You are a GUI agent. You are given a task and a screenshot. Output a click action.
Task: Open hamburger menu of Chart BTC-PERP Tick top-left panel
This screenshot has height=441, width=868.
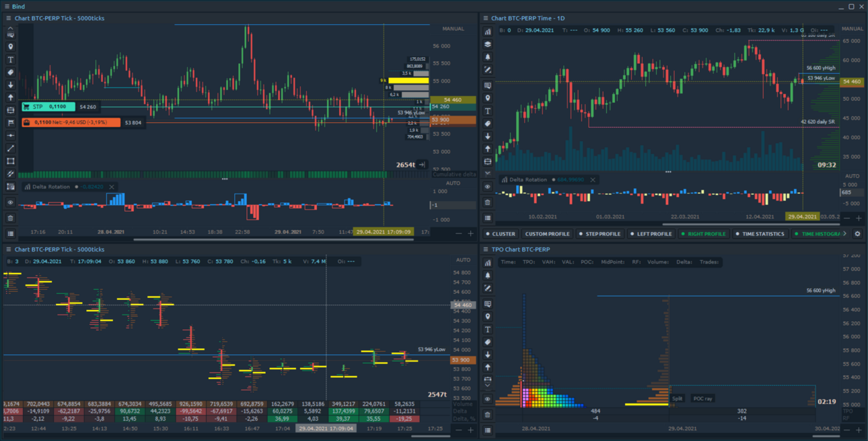[8, 19]
